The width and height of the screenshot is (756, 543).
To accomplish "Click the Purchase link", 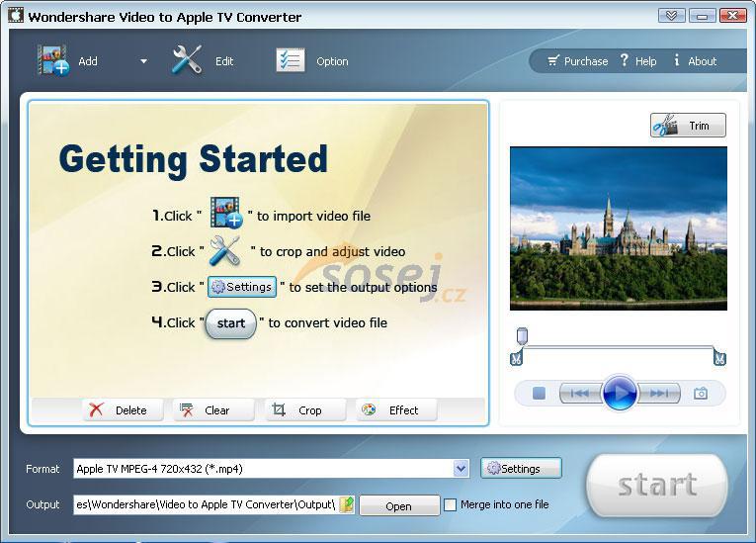I will [577, 61].
